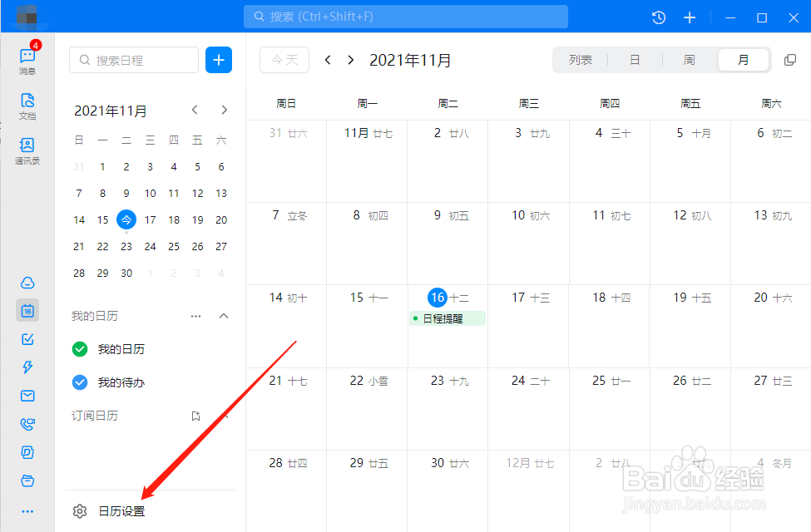Screen dimensions: 811x532
Task: Collapse the 我的日历 section chevron
Action: 223,316
